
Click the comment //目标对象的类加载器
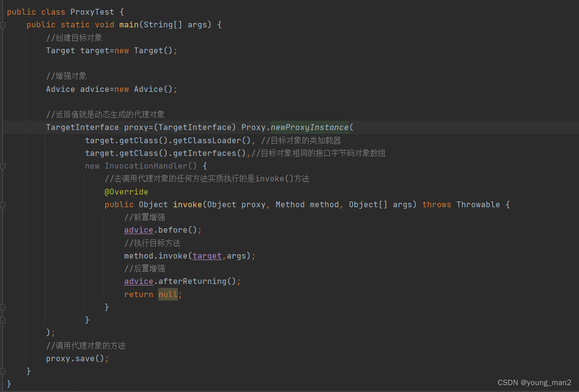[300, 140]
